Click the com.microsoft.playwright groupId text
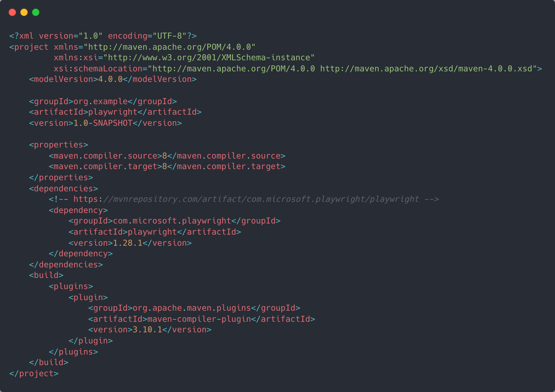 coord(172,221)
